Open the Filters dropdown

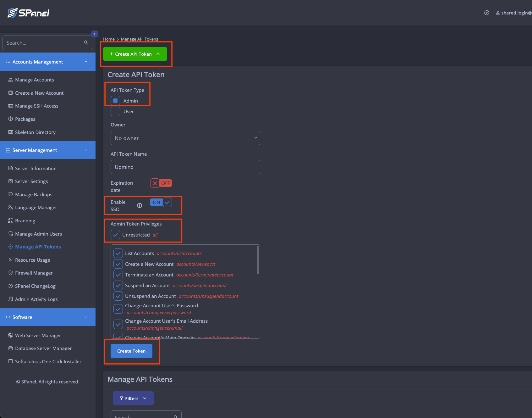click(x=133, y=398)
